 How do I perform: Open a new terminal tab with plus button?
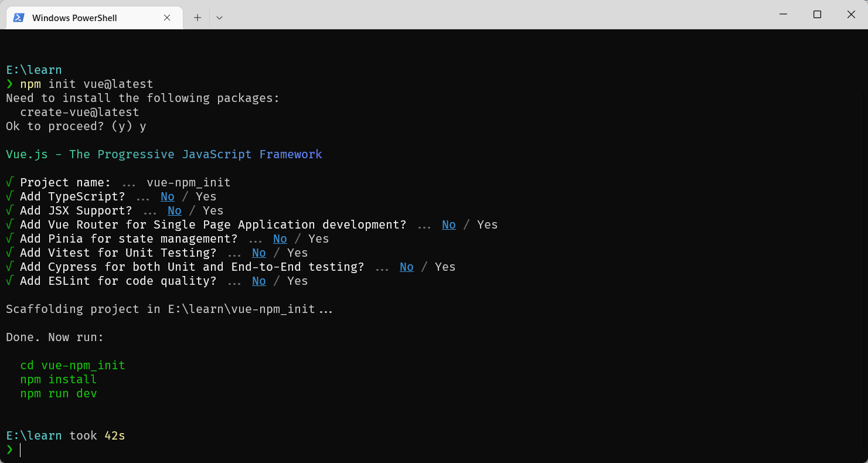click(x=198, y=18)
